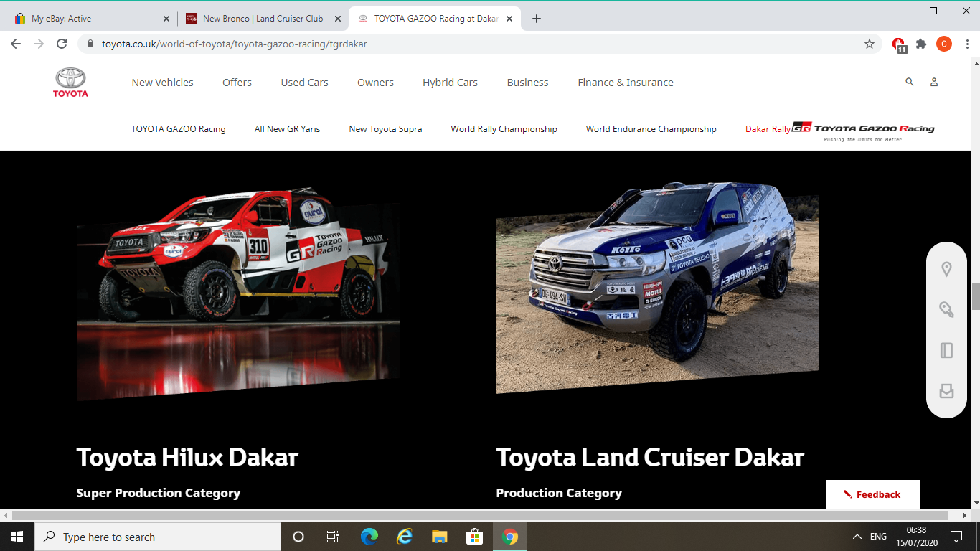Open File Explorer from taskbar
980x551 pixels.
pyautogui.click(x=440, y=537)
